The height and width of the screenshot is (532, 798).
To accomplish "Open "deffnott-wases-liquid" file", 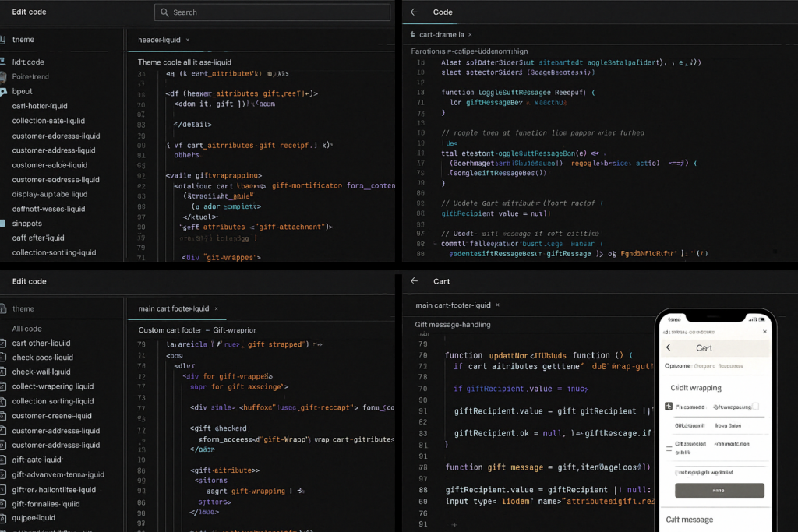I will [x=49, y=209].
